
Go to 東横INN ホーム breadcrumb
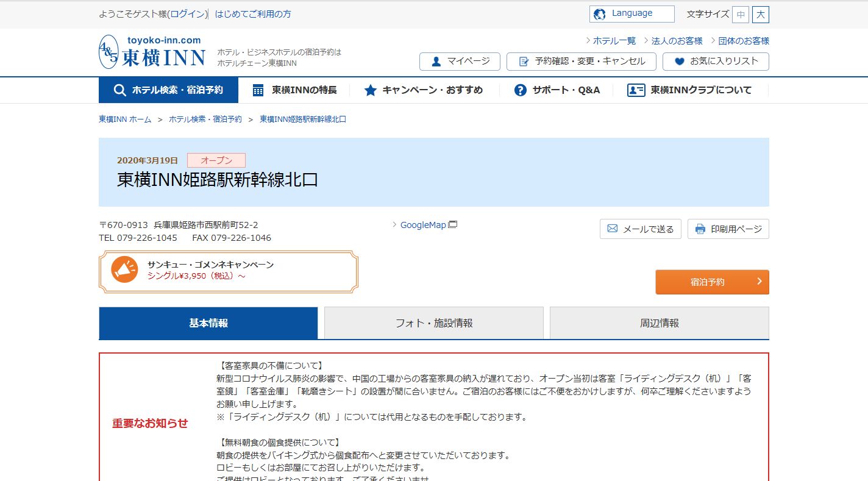[x=125, y=119]
